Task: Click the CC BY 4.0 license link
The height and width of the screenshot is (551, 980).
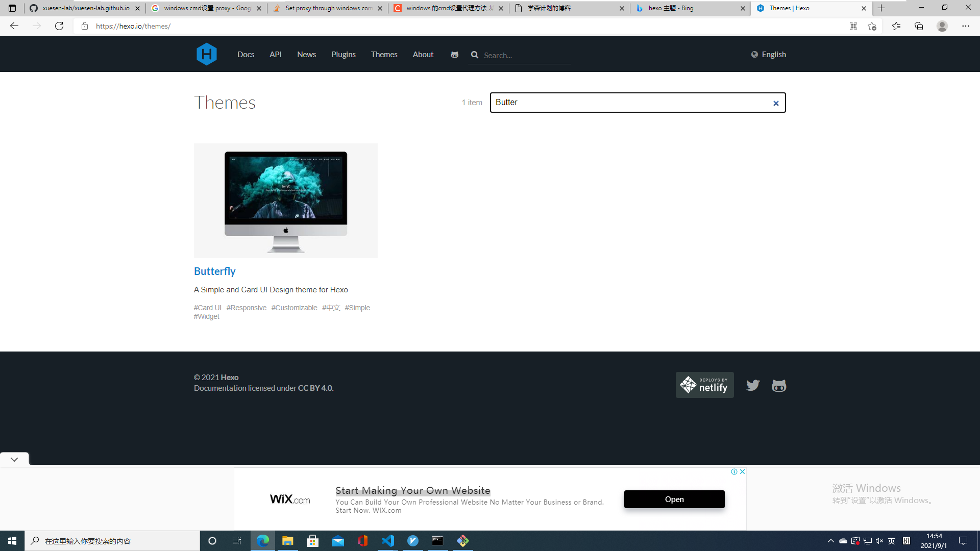Action: pos(314,388)
